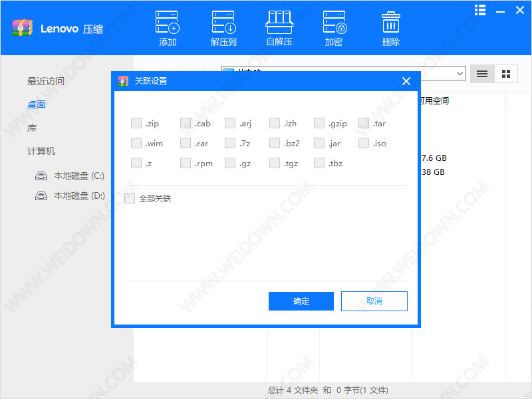The height and width of the screenshot is (399, 532).
Task: Tick the .7z association checkbox
Action: click(x=230, y=143)
